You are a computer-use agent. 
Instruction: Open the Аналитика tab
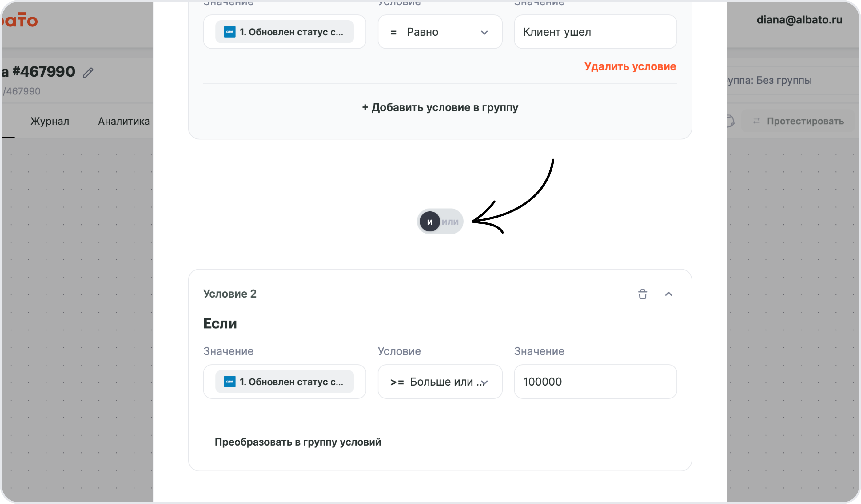124,121
